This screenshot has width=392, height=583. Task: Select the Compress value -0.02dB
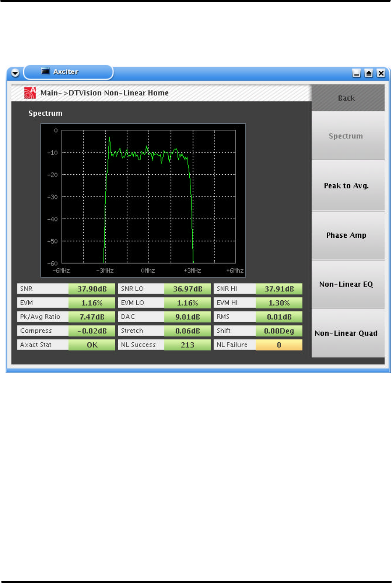[x=92, y=331]
